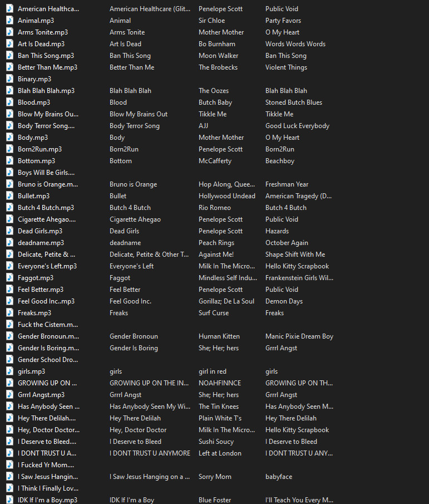Click the file icon for Body.mp3
The width and height of the screenshot is (429, 504).
click(x=10, y=137)
